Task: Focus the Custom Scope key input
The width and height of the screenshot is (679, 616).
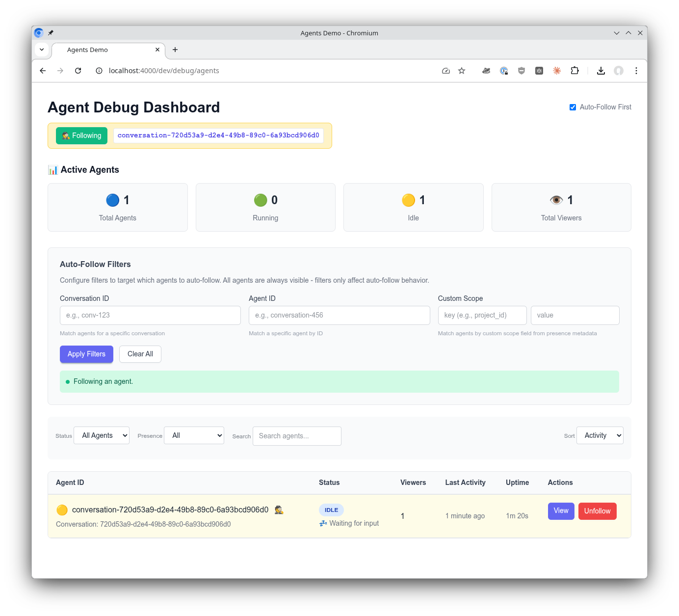Action: [482, 315]
